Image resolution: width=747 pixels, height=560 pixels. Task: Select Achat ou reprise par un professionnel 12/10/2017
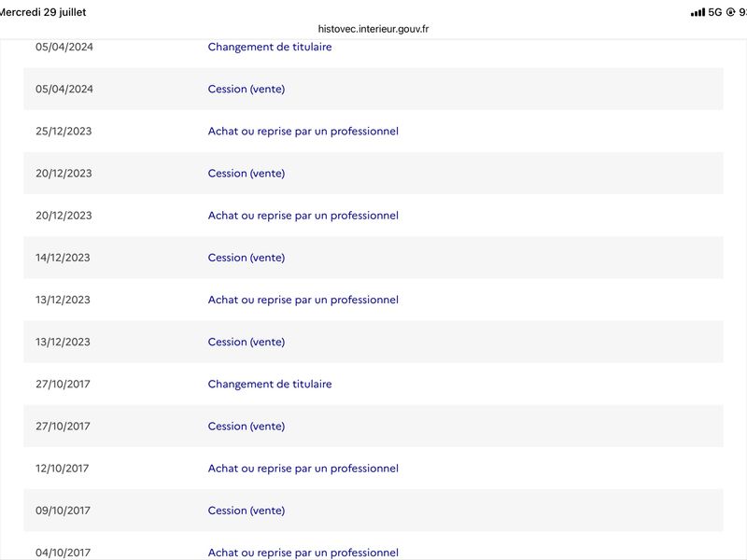(303, 469)
